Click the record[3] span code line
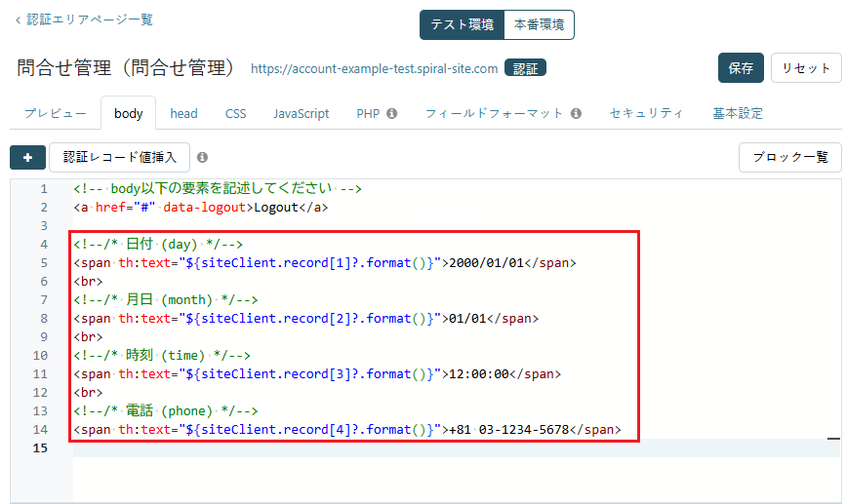The width and height of the screenshot is (847, 504). point(318,374)
